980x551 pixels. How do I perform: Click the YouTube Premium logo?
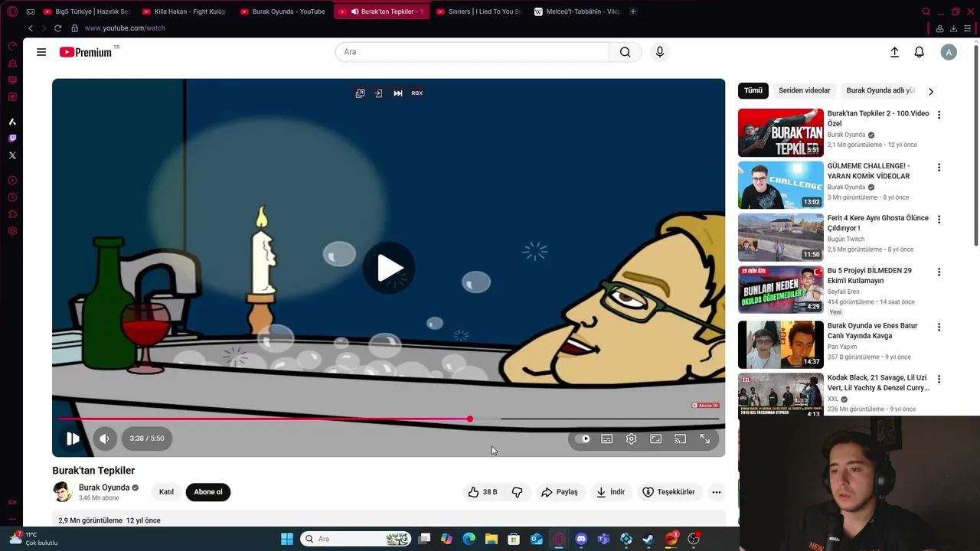[x=86, y=52]
